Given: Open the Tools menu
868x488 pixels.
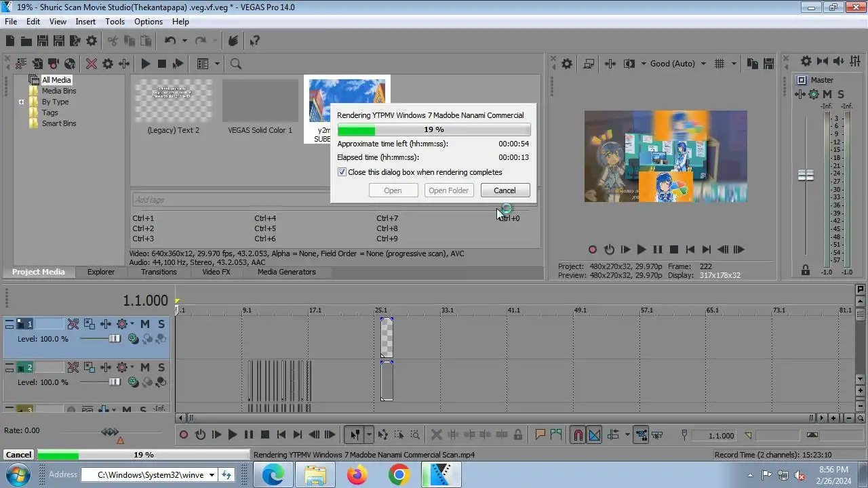Looking at the screenshot, I should point(115,22).
